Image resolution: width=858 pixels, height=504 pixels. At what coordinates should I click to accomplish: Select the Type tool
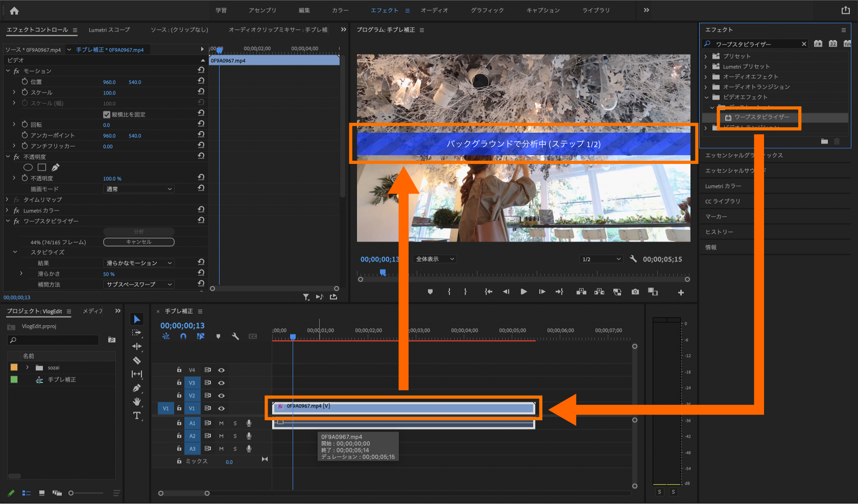click(137, 416)
